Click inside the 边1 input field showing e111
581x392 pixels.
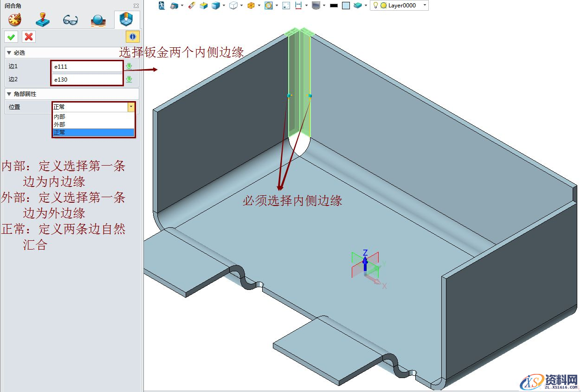pyautogui.click(x=86, y=66)
